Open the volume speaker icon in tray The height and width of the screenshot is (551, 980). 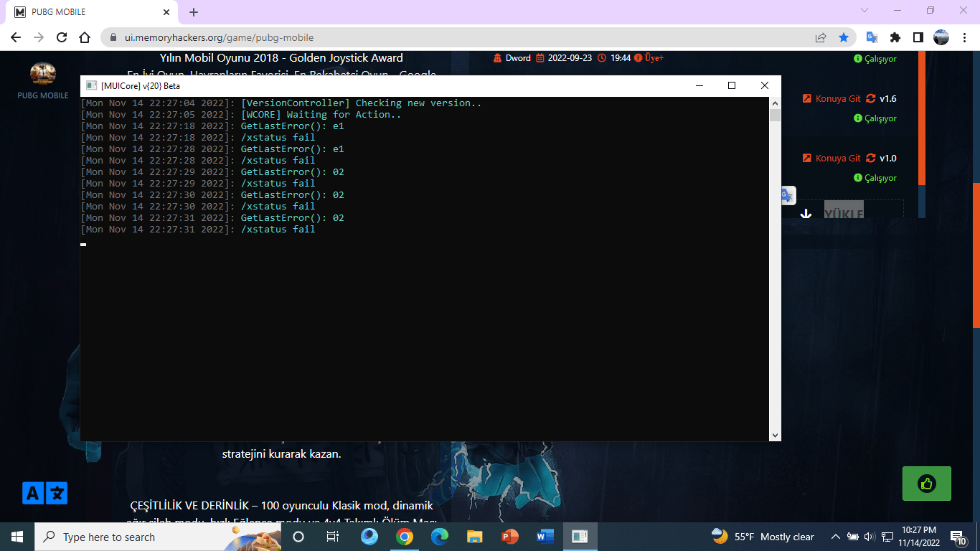coord(870,537)
